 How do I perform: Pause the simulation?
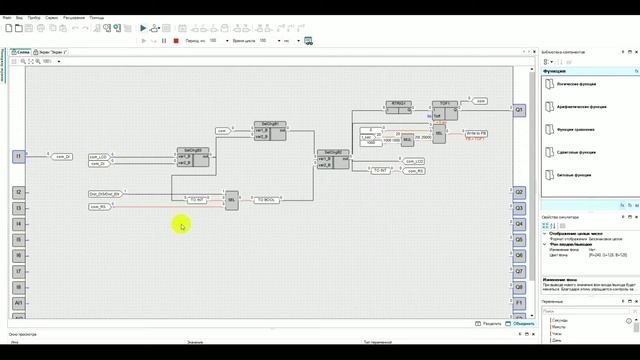[x=164, y=41]
